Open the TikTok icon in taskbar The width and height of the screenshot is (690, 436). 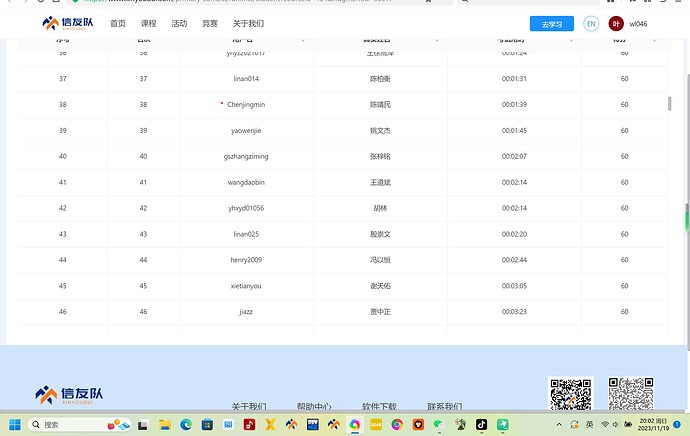(481, 425)
